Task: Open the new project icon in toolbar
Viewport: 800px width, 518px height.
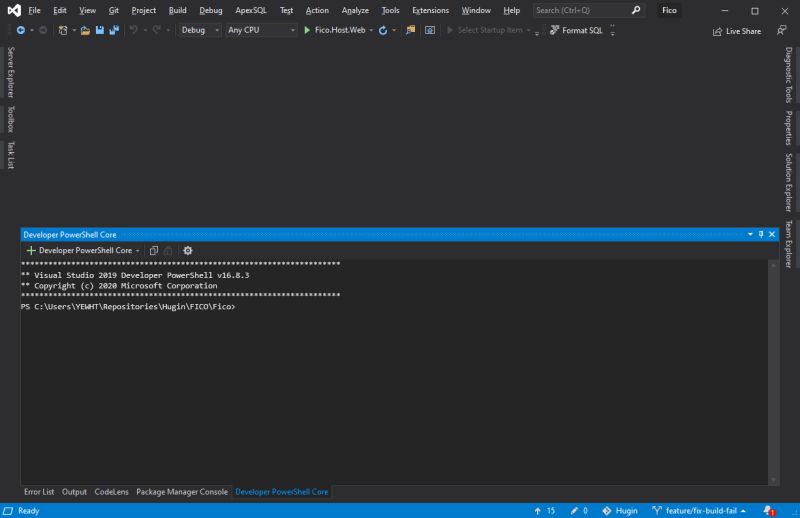Action: click(63, 31)
